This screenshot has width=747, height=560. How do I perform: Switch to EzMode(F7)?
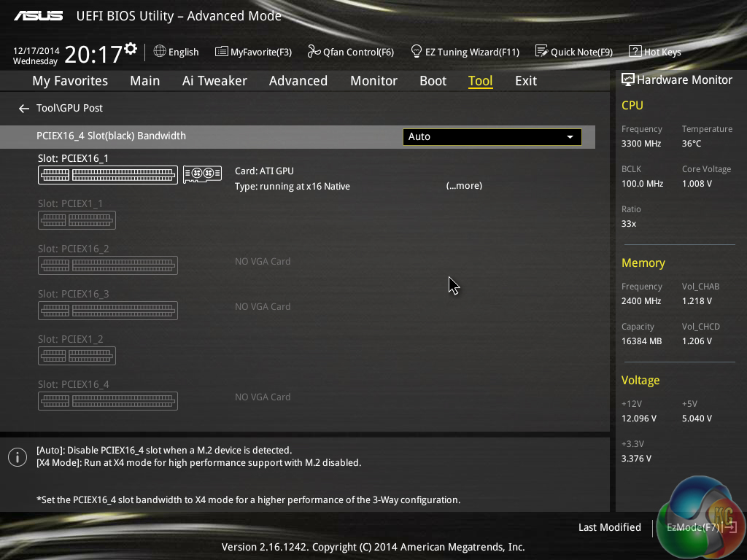[x=701, y=527]
